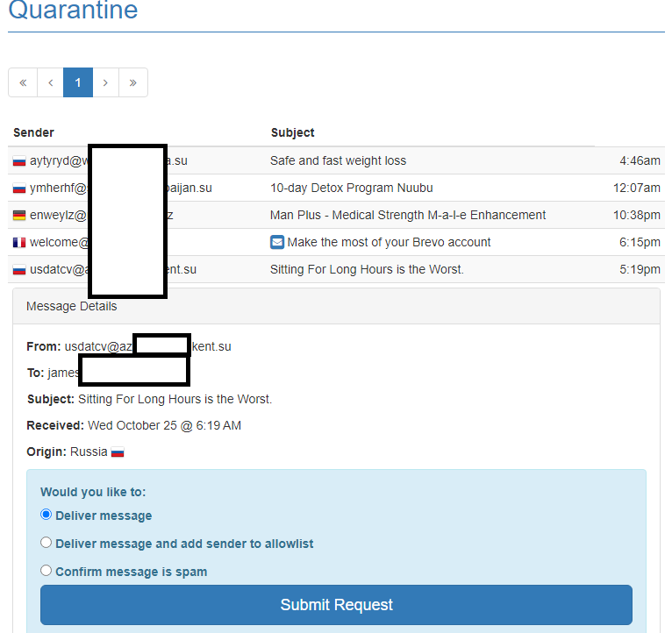Click the 10:38pm timestamp

(x=636, y=215)
